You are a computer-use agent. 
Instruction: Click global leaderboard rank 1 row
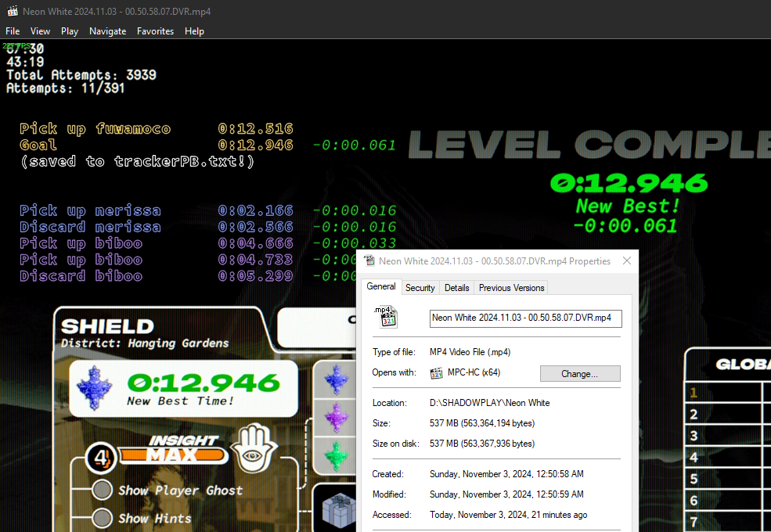pyautogui.click(x=728, y=393)
